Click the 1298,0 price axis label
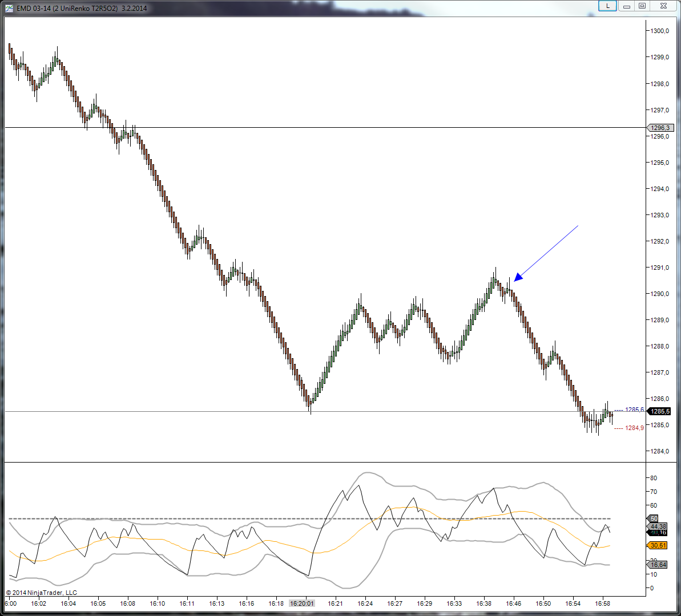 (660, 84)
